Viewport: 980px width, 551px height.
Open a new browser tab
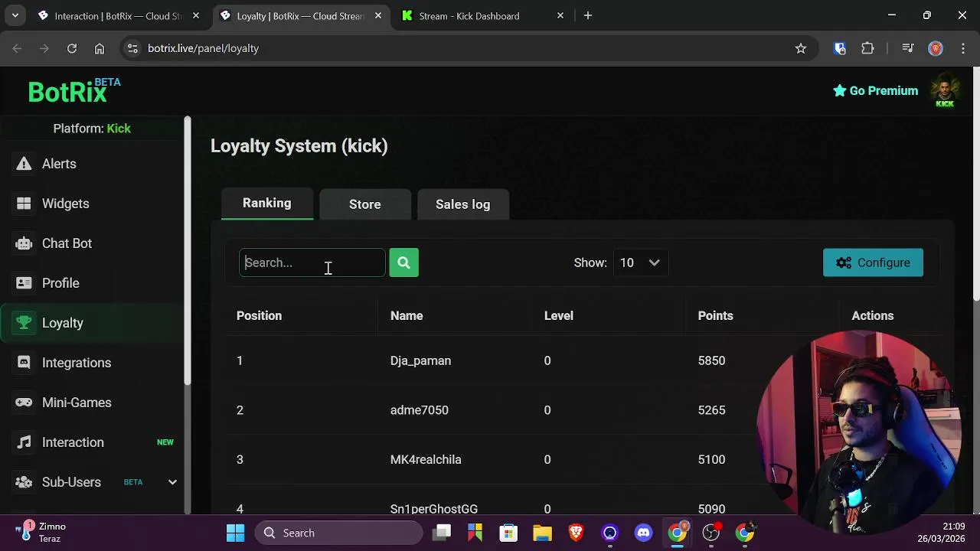588,15
